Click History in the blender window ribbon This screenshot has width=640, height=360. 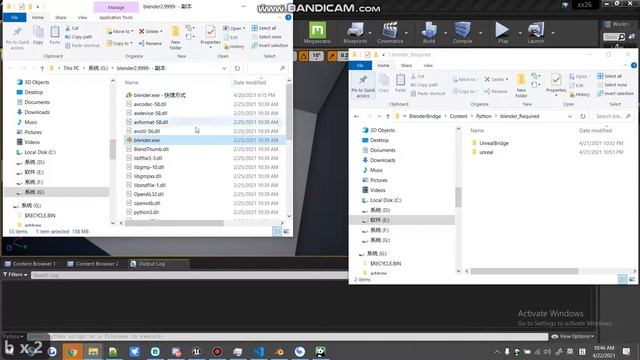pos(234,46)
